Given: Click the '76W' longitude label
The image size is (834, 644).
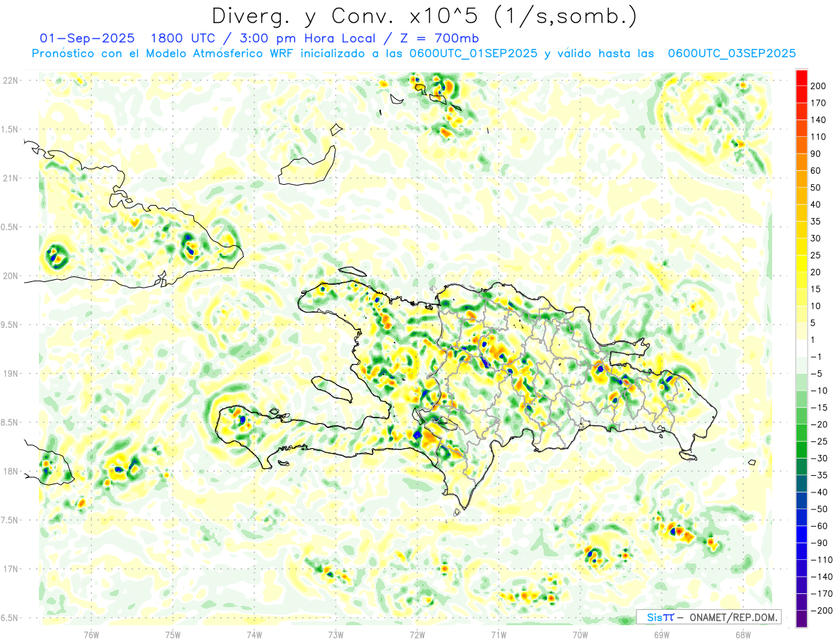Looking at the screenshot, I should [x=91, y=635].
